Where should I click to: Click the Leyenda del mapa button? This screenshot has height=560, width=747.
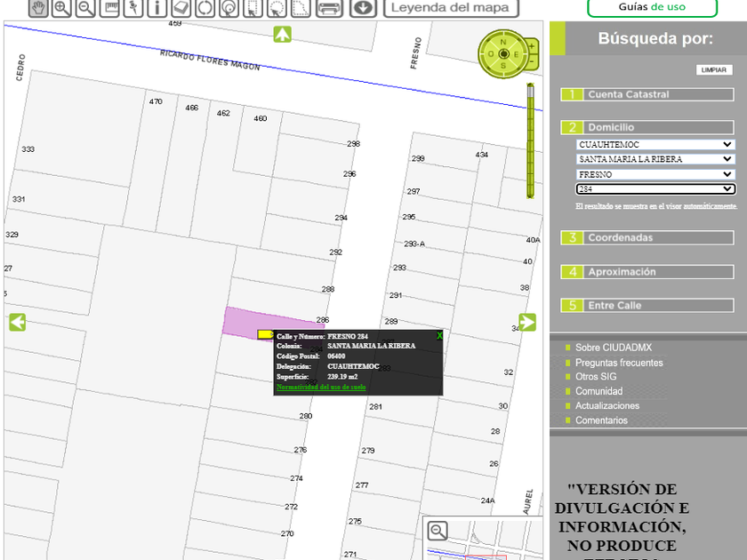(453, 8)
